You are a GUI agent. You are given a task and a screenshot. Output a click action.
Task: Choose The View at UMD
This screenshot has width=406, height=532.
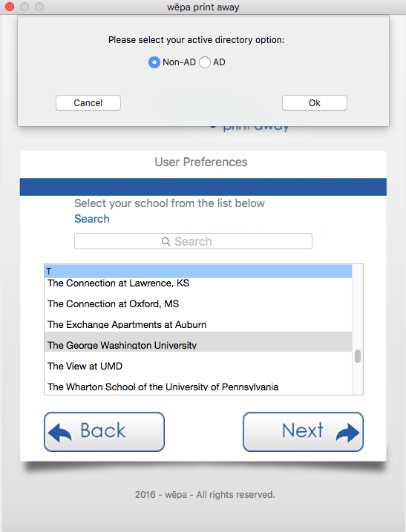click(198, 366)
